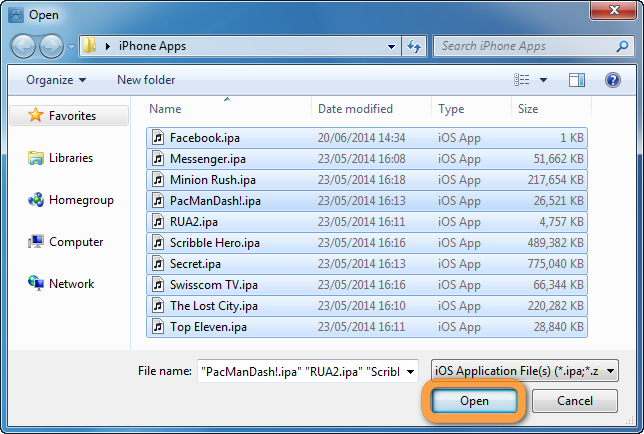Screen dimensions: 644x434
Task: Select the Scribble Hero.ipa file name
Action: (x=215, y=243)
